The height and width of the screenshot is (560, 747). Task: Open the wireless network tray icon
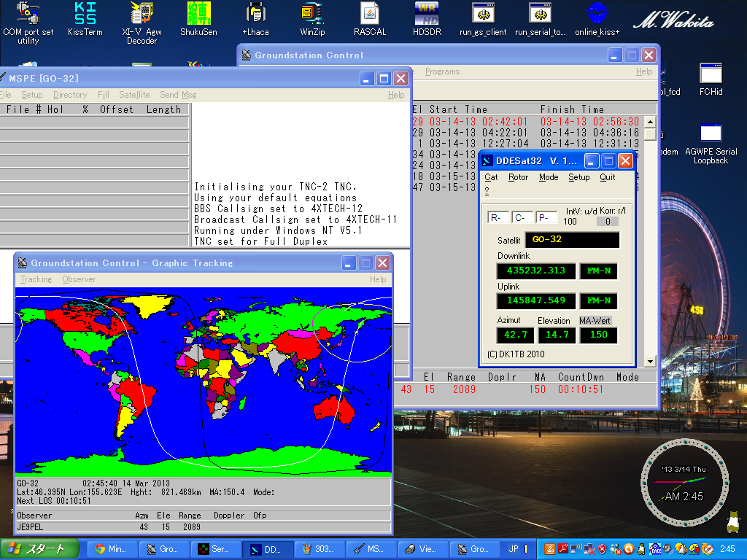click(576, 549)
